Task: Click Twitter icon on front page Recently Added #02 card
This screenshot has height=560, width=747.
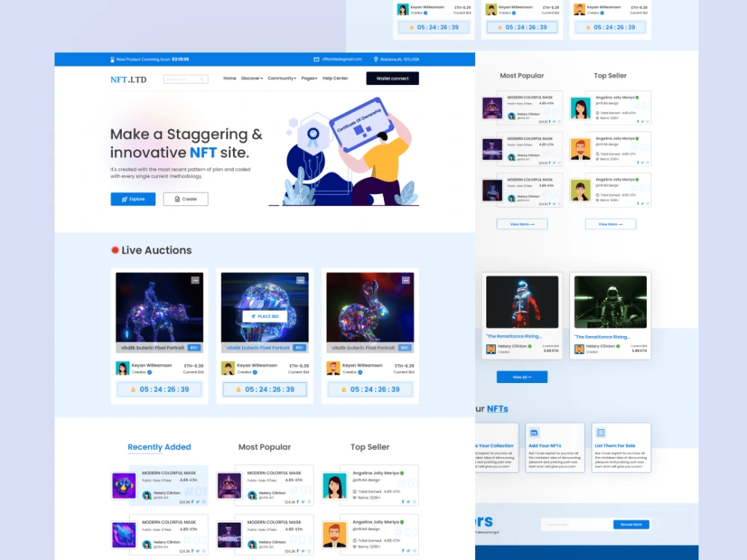Action: pos(198,551)
